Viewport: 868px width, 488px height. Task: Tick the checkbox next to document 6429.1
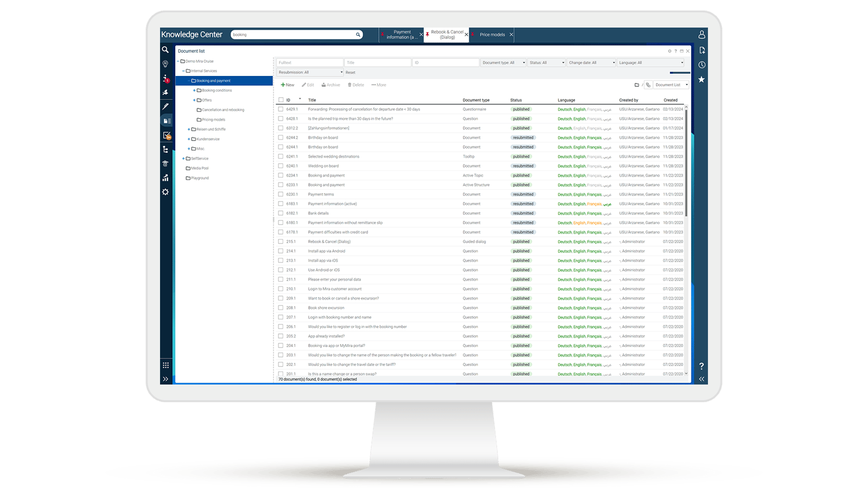(x=280, y=109)
